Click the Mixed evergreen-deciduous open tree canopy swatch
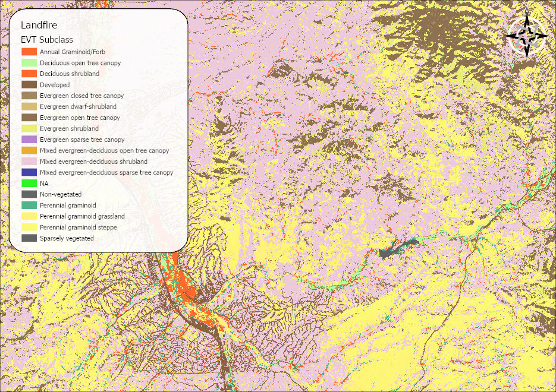 pos(29,150)
